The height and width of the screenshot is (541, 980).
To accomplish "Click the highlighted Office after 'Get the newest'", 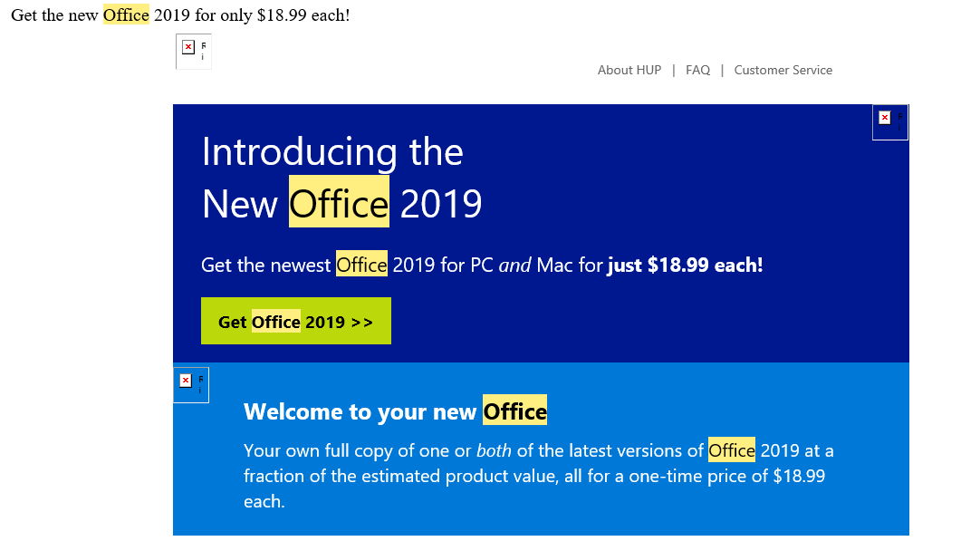I will click(361, 265).
